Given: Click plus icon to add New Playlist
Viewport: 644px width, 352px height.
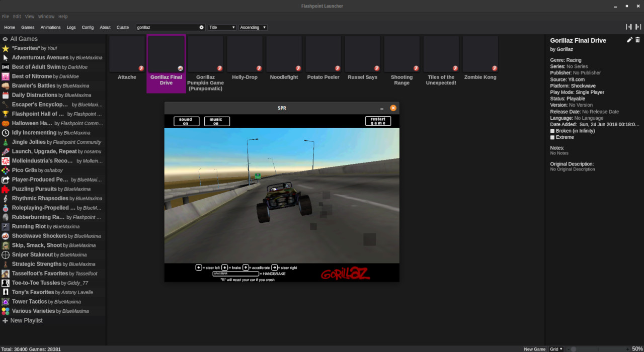Looking at the screenshot, I should click(x=5, y=320).
